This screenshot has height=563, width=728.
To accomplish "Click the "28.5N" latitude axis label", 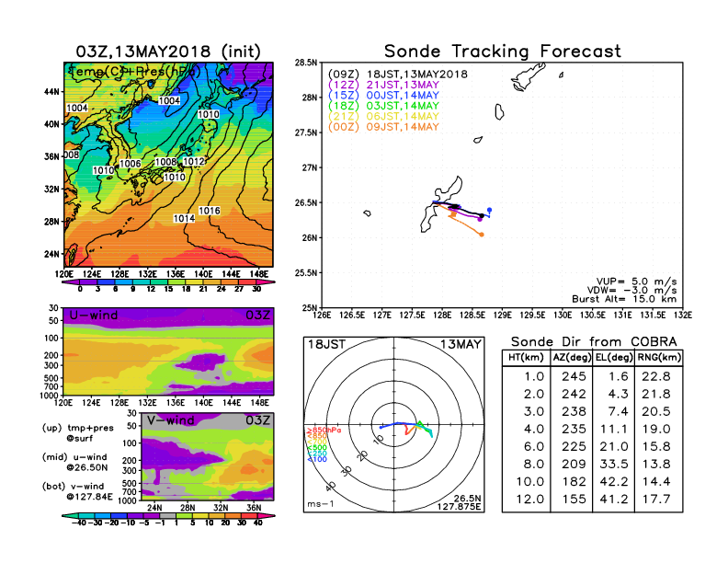I will [x=306, y=63].
